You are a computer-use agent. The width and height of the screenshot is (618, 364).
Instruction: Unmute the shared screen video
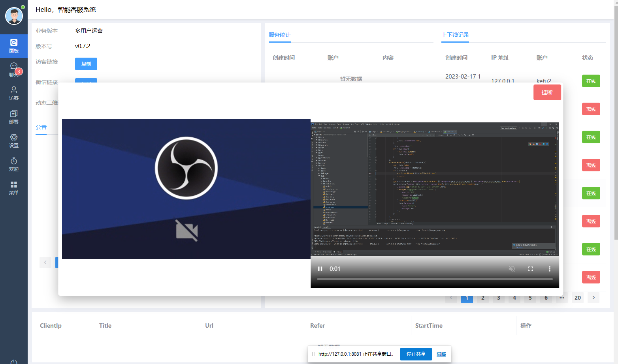(x=512, y=269)
